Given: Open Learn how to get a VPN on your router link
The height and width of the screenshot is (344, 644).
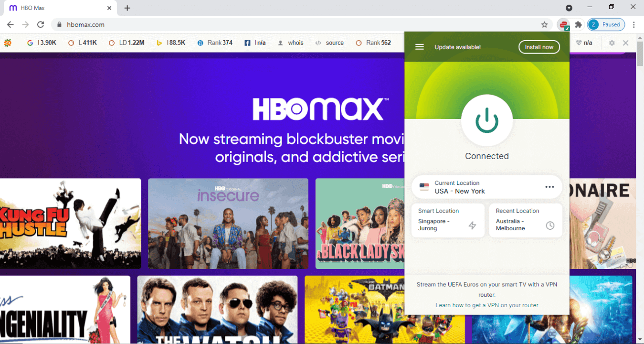Looking at the screenshot, I should [487, 305].
